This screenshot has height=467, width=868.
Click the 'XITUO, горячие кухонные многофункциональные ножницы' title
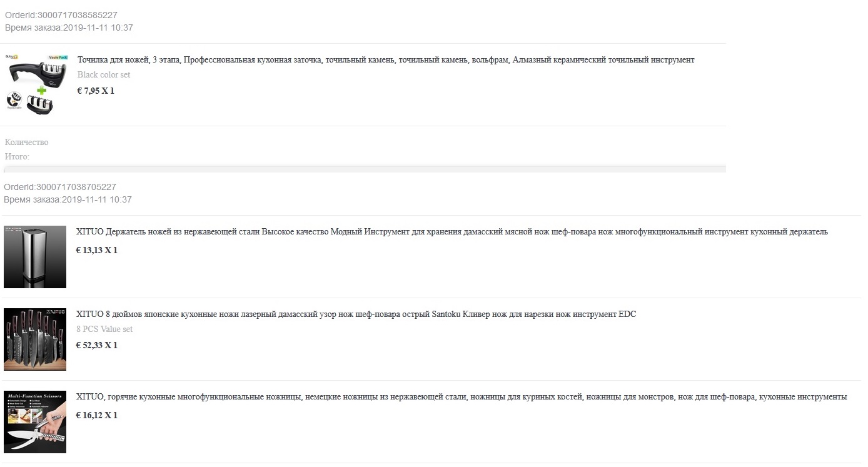462,397
